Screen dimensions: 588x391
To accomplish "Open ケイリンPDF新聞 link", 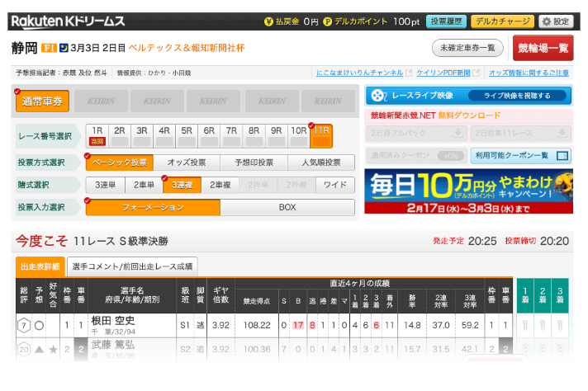I will tap(443, 73).
